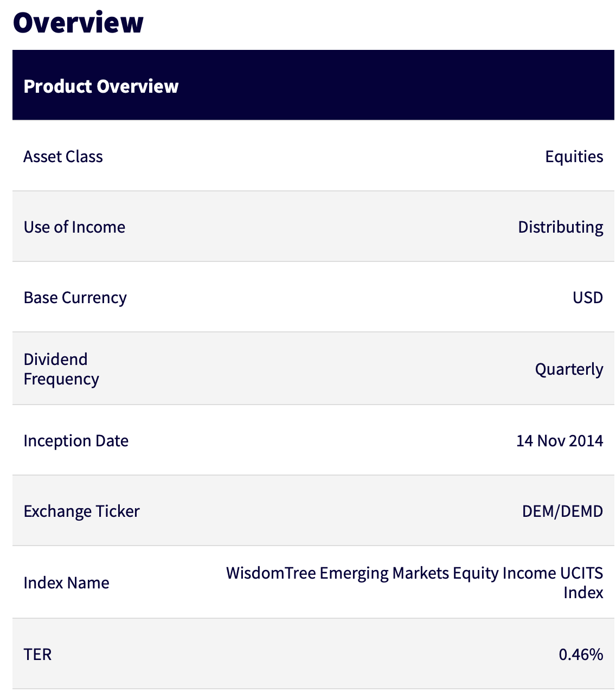Viewport: 616px width, 692px height.
Task: Click the Equities value
Action: [574, 157]
